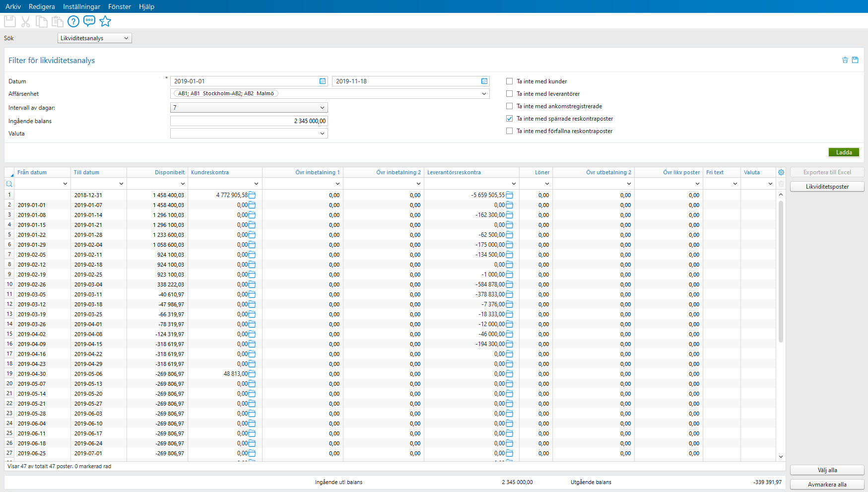This screenshot has width=868, height=492.
Task: Click the search magnifier in the table header
Action: pos(9,184)
